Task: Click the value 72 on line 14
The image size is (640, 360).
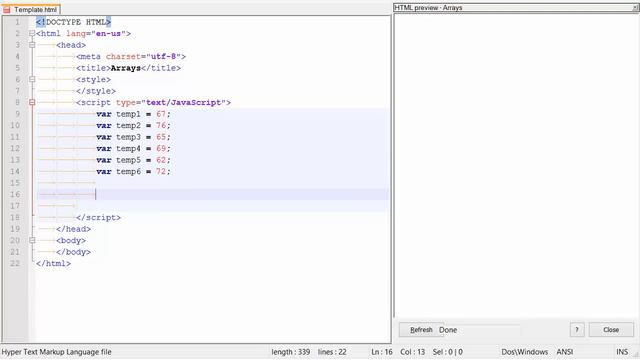Action: coord(161,171)
